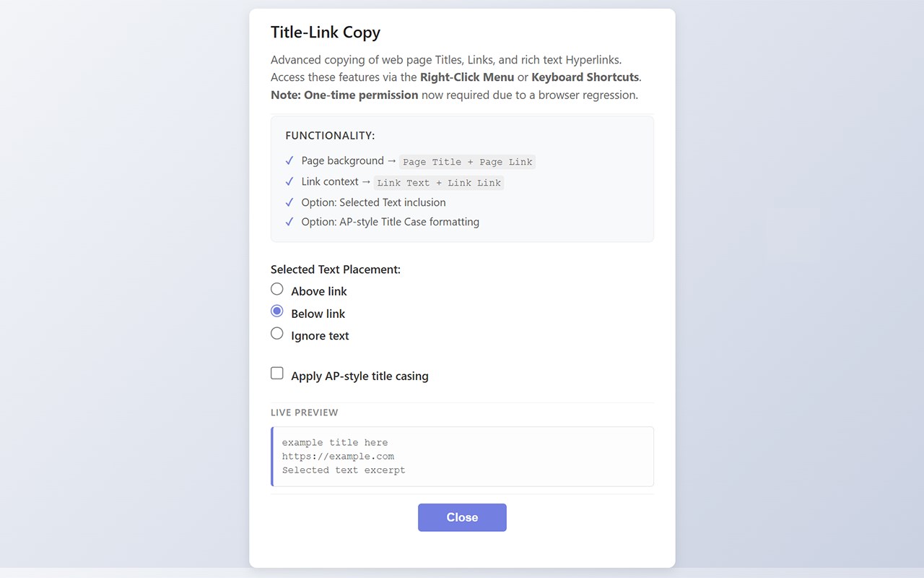Enable Apply AP-style title casing checkbox
Screen dimensions: 924x578
tap(277, 374)
